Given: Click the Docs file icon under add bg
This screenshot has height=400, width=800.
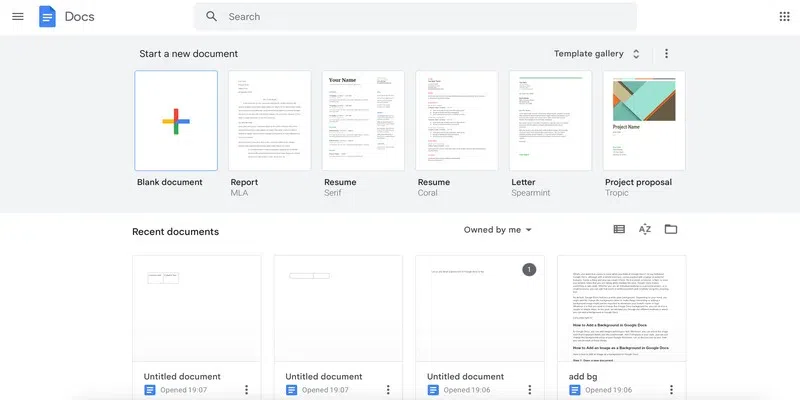Looking at the screenshot, I should tap(574, 390).
